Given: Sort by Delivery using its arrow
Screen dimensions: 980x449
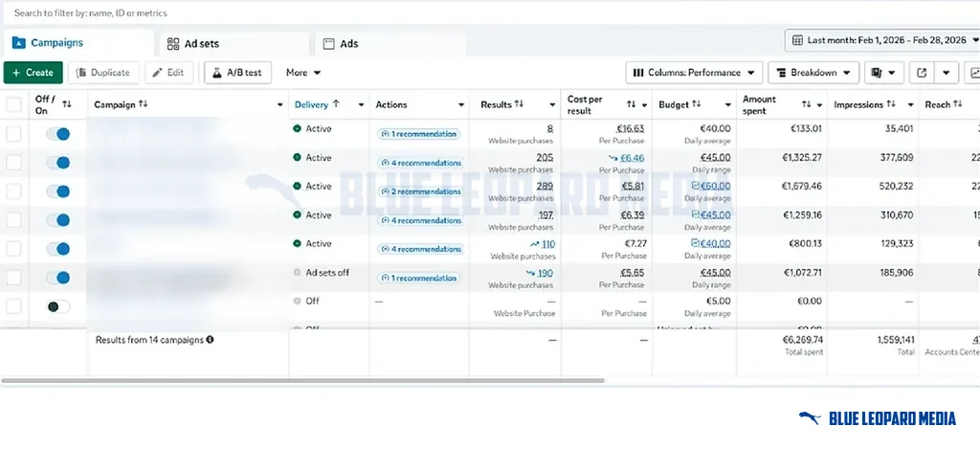Looking at the screenshot, I should pyautogui.click(x=336, y=104).
